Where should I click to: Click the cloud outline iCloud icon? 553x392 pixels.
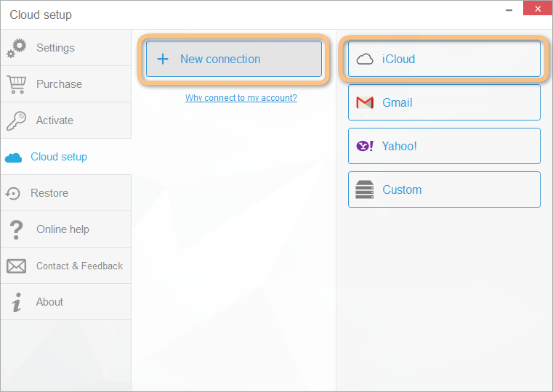pyautogui.click(x=365, y=60)
